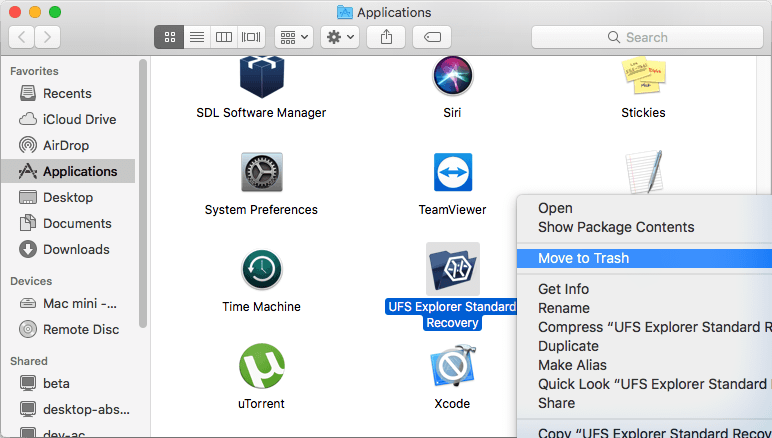This screenshot has width=772, height=438.
Task: Click the sidebar vertical scrollbar
Action: pyautogui.click(x=143, y=193)
